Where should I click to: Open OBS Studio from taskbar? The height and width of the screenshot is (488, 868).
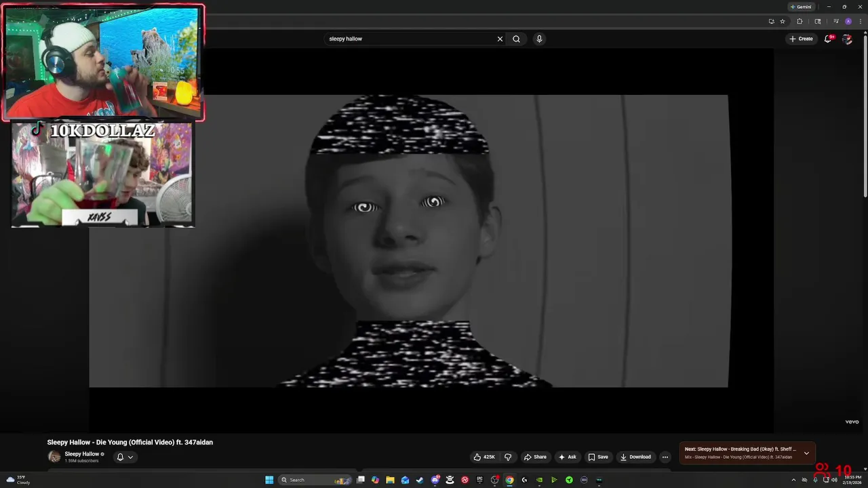494,480
